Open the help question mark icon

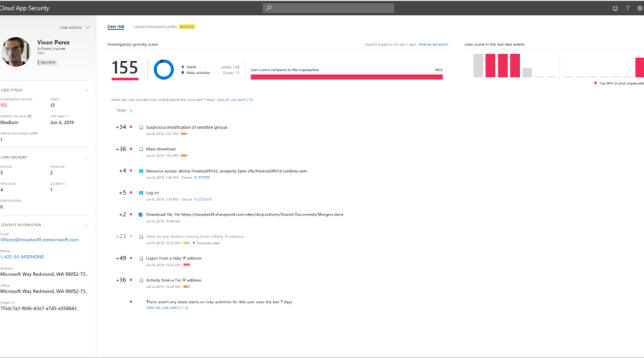(627, 8)
